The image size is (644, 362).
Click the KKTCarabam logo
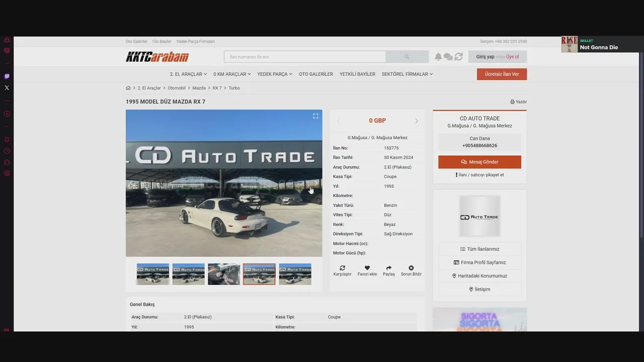157,57
